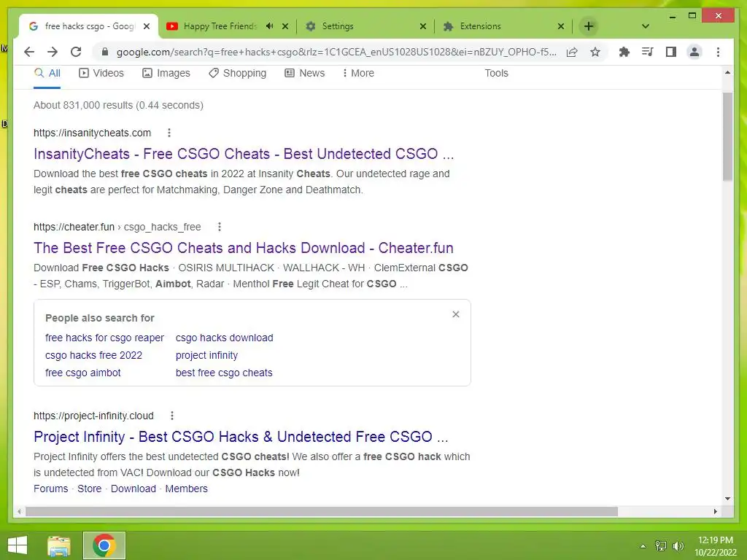Viewport: 747px width, 560px height.
Task: Open File Explorer from taskbar
Action: click(59, 545)
